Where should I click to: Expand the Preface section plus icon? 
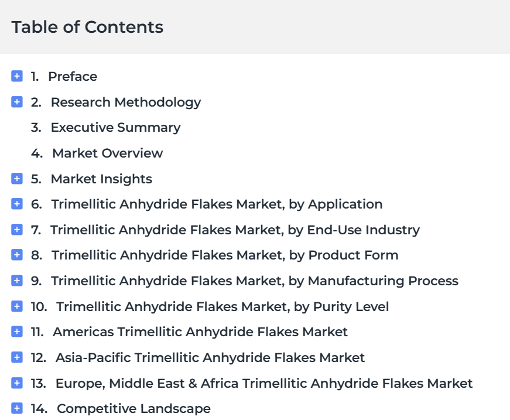(17, 76)
